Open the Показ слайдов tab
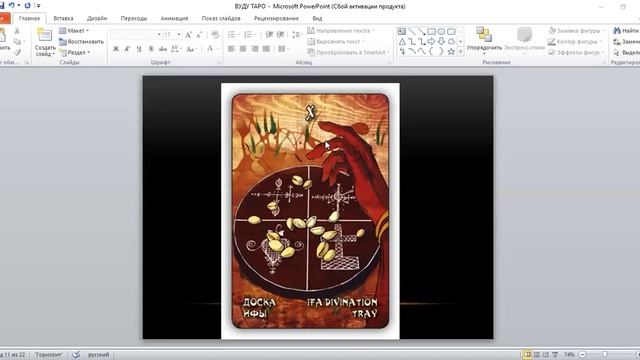 (x=221, y=18)
